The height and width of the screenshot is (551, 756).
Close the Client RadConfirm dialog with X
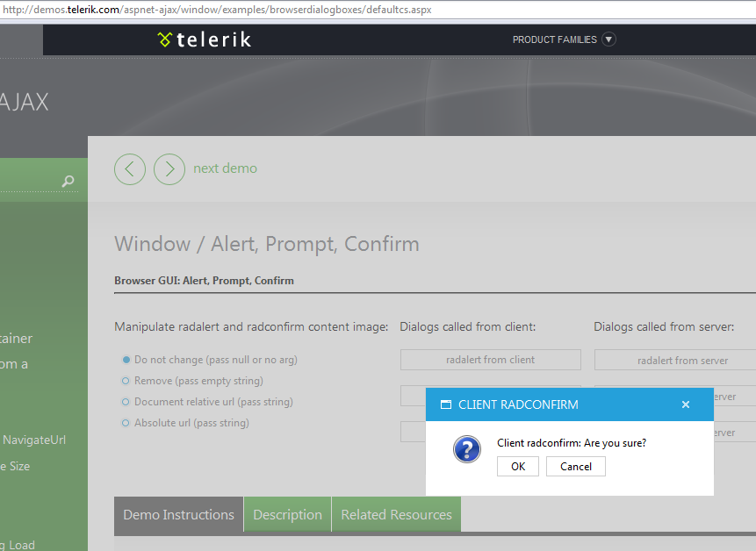tap(686, 404)
